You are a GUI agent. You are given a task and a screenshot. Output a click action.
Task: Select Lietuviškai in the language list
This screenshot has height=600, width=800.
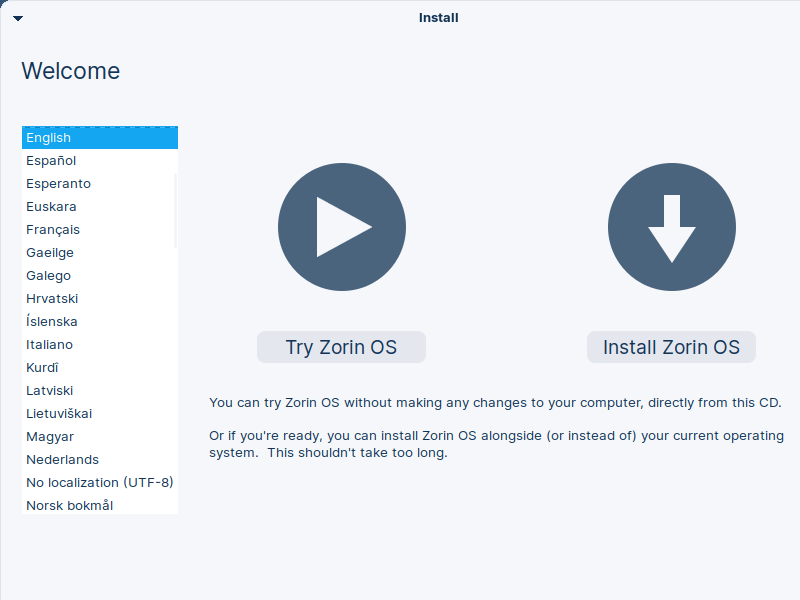tap(100, 413)
